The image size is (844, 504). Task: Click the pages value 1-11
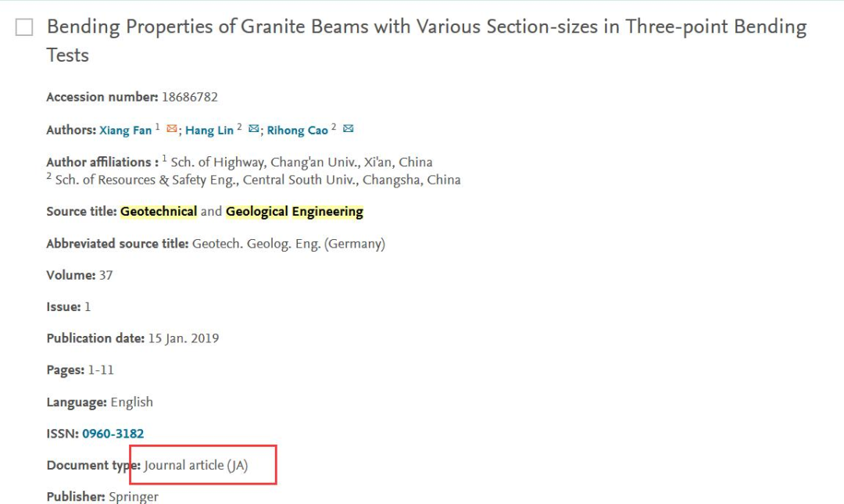[101, 370]
